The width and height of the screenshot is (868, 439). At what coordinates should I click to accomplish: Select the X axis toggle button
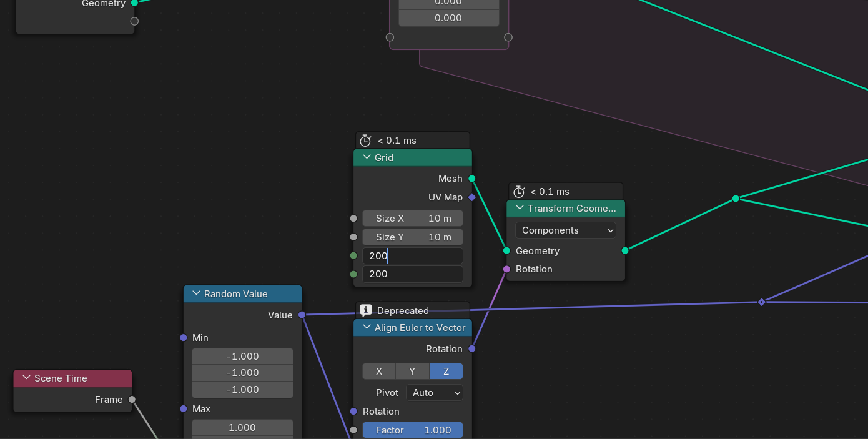point(379,372)
